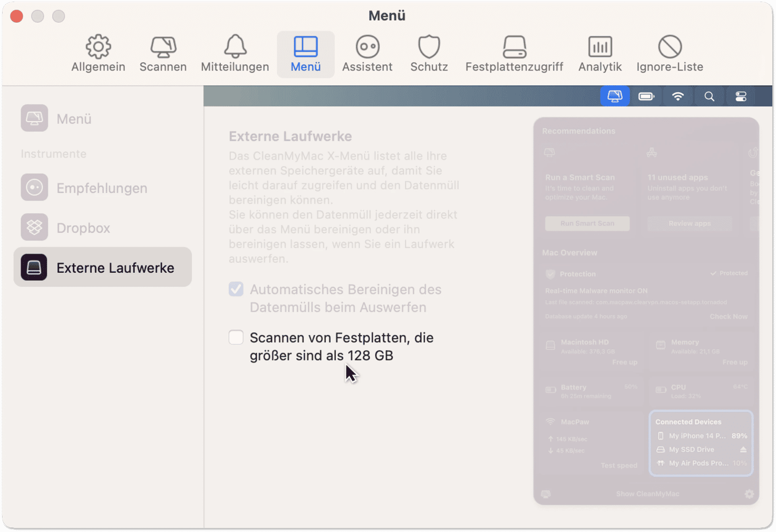Click the Real-time Malware monitor ON text
The image size is (776, 532).
[596, 291]
